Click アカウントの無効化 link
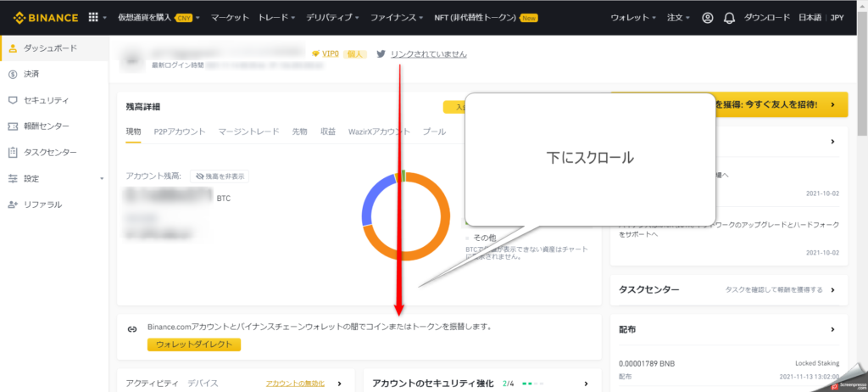 (x=295, y=384)
